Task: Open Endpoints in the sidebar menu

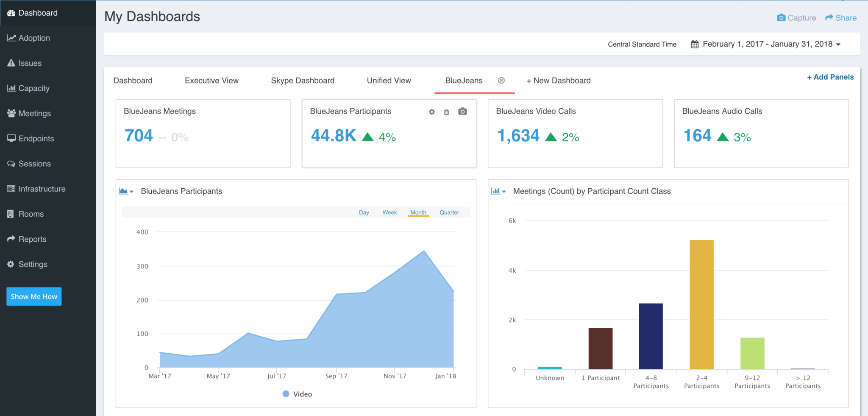Action: pos(48,138)
